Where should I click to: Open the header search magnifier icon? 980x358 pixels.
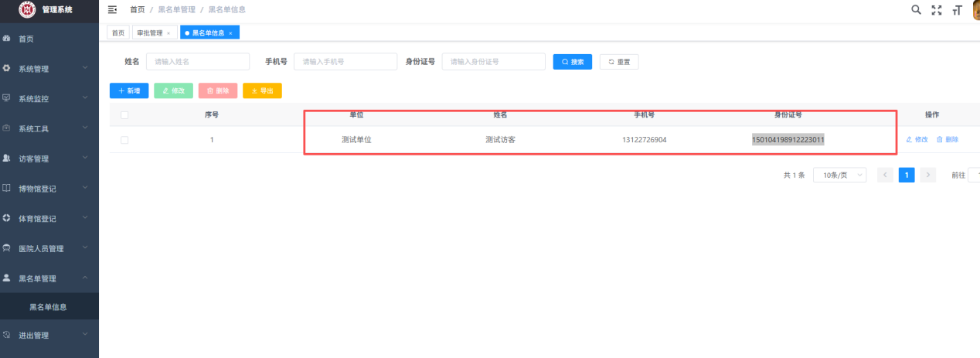(x=916, y=9)
